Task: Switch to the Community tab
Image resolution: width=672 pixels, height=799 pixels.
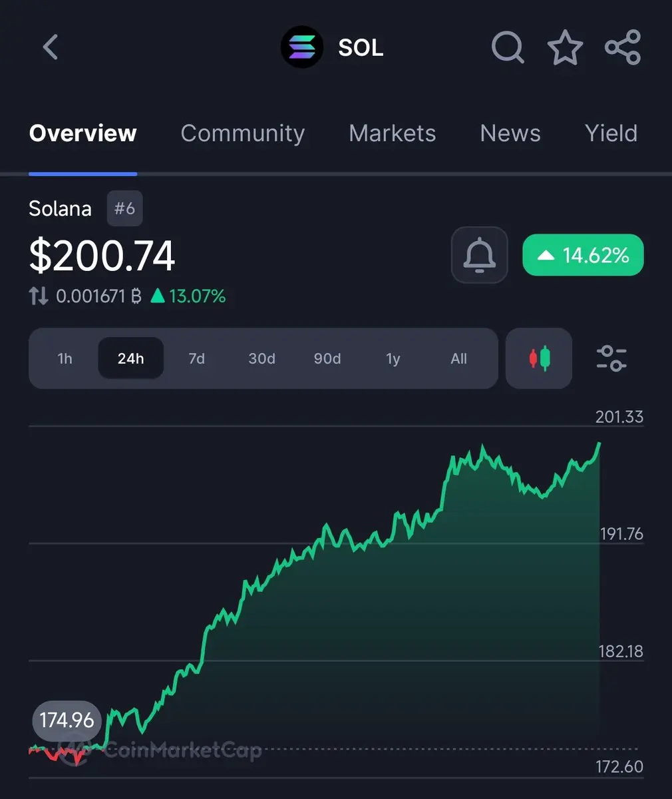Action: click(243, 133)
